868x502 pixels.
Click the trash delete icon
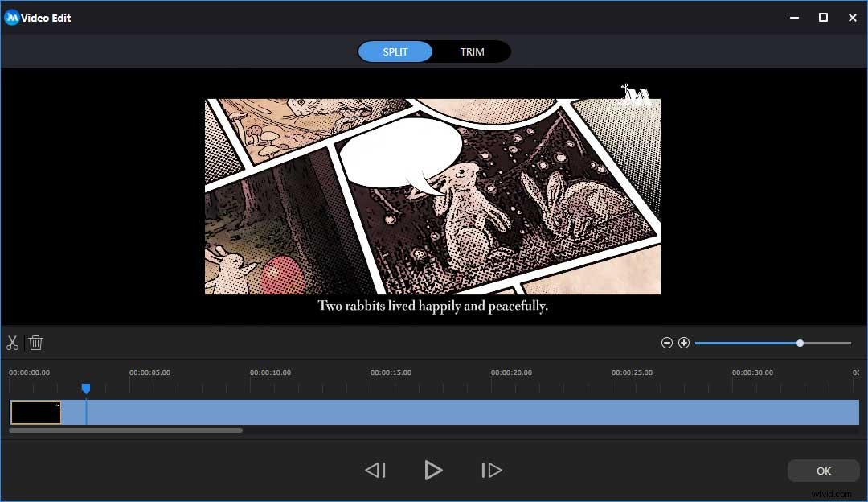pyautogui.click(x=35, y=343)
